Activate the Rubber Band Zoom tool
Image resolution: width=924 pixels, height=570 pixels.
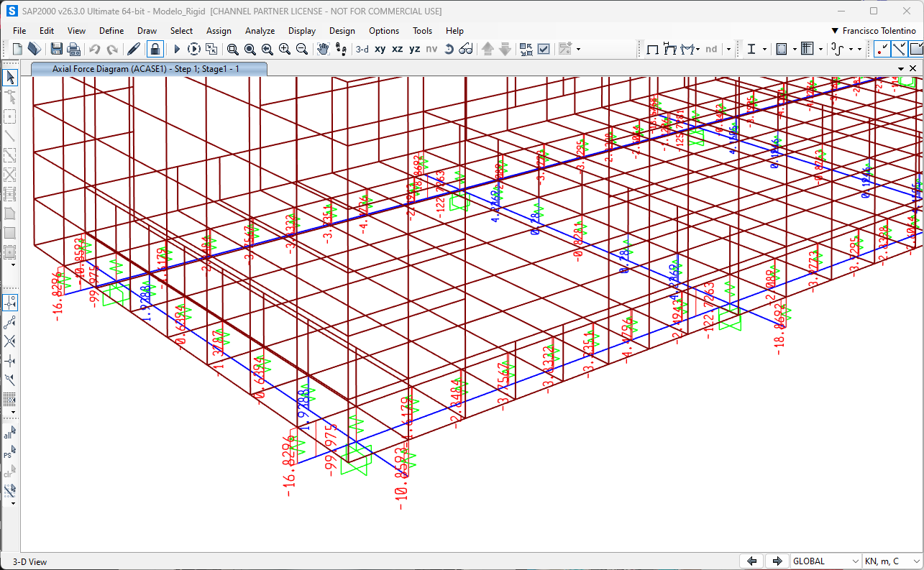tap(232, 48)
